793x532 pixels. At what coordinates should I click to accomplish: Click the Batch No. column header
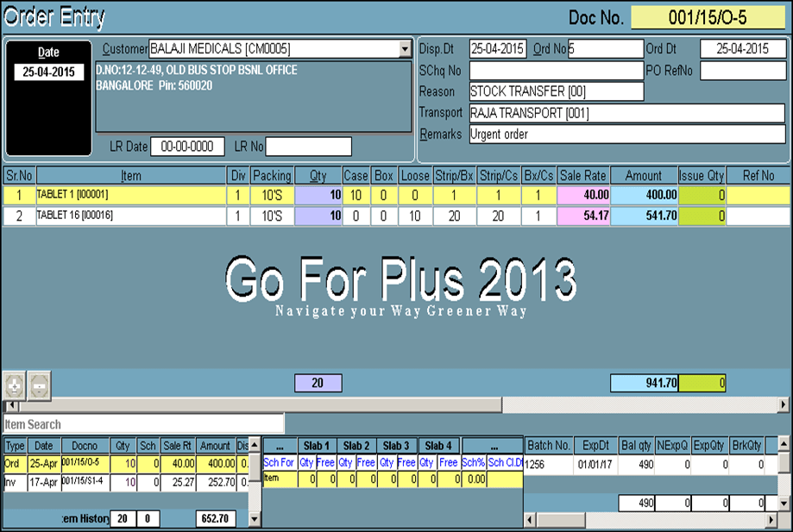pyautogui.click(x=549, y=446)
